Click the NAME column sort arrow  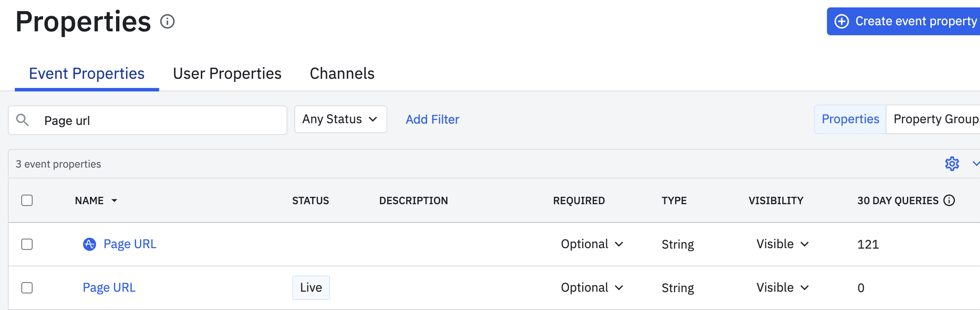pyautogui.click(x=114, y=201)
